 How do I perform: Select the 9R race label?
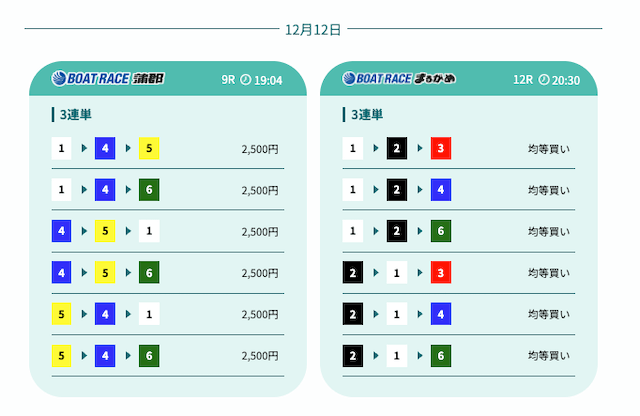(227, 80)
